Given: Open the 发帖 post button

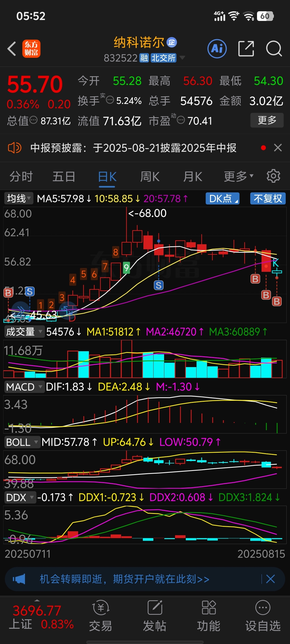Looking at the screenshot, I should [x=155, y=616].
